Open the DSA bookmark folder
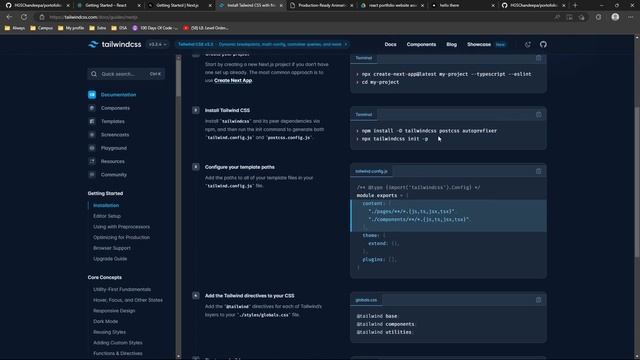The width and height of the screenshot is (640, 360). point(119,28)
